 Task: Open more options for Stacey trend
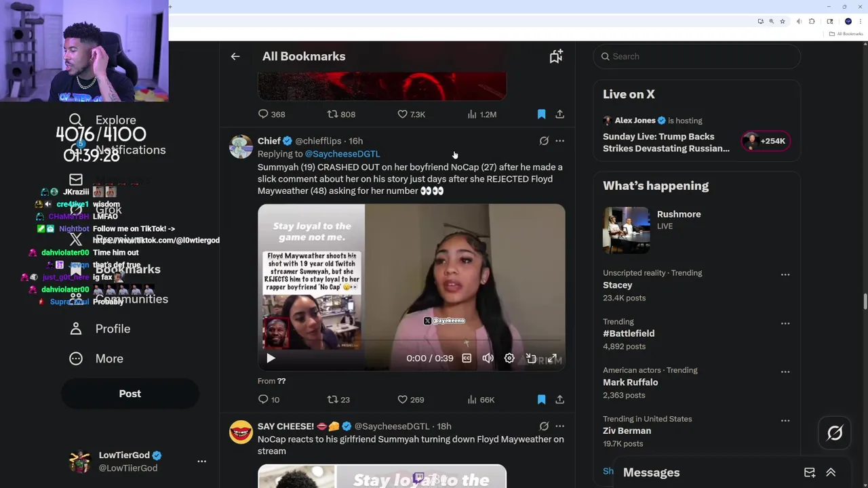coord(785,274)
